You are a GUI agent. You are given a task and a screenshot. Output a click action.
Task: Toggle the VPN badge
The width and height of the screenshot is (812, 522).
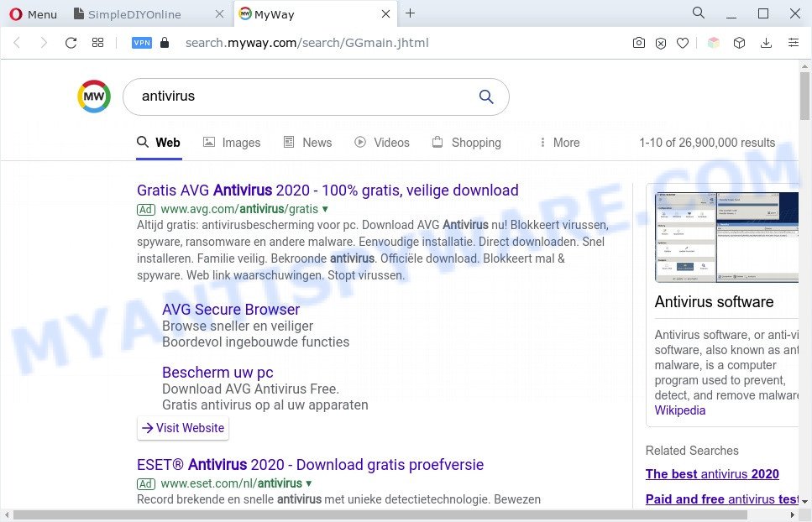142,43
